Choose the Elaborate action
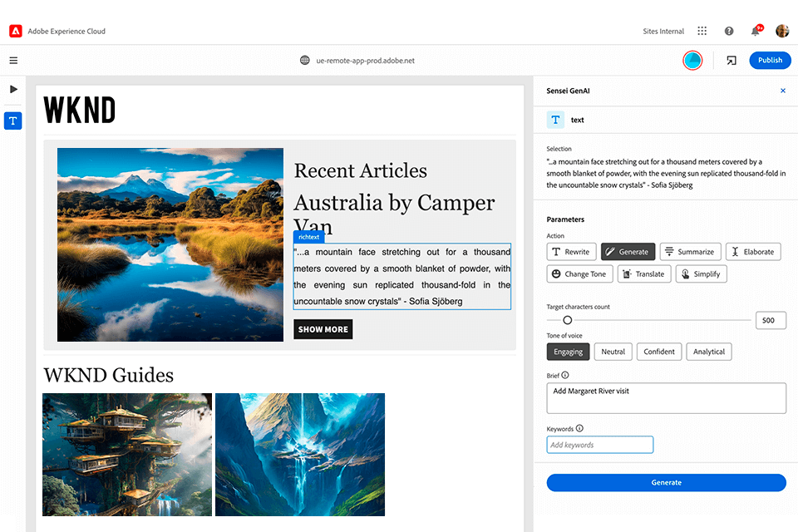Image resolution: width=798 pixels, height=532 pixels. click(x=753, y=252)
